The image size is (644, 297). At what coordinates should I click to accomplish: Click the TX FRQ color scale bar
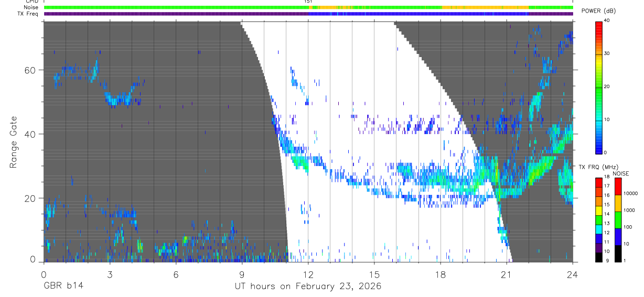point(598,220)
